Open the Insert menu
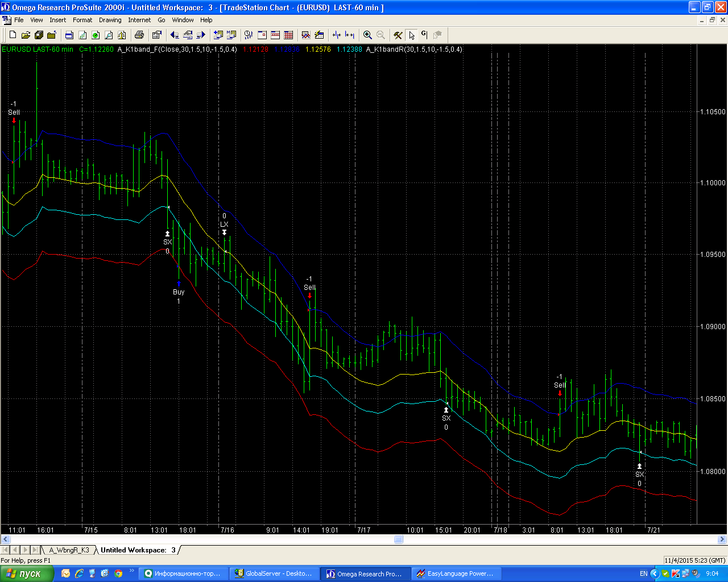The width and height of the screenshot is (728, 582). coord(58,20)
